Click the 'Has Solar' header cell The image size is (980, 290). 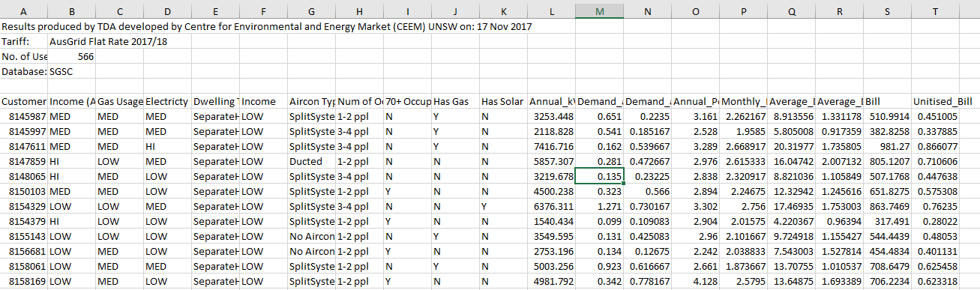coord(504,102)
